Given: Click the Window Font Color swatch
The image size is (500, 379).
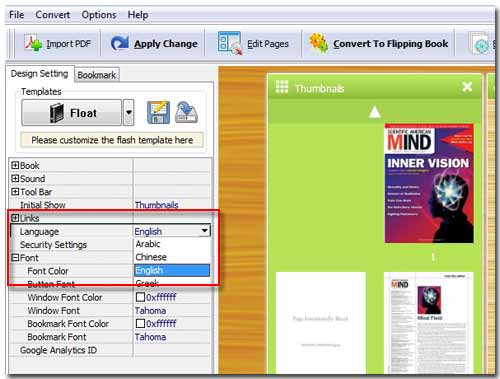Looking at the screenshot, I should click(x=140, y=297).
